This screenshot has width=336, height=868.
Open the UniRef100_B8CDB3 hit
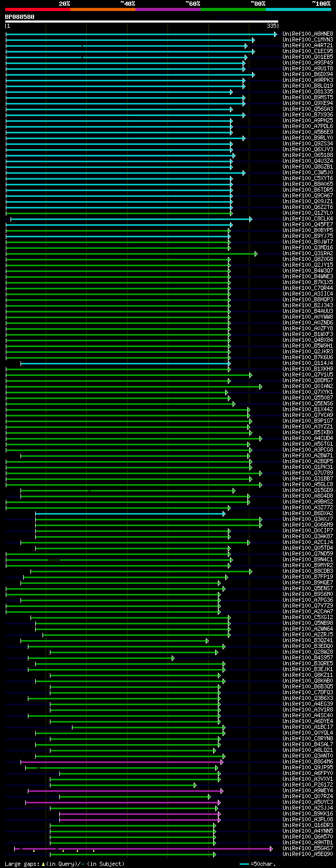308,571
